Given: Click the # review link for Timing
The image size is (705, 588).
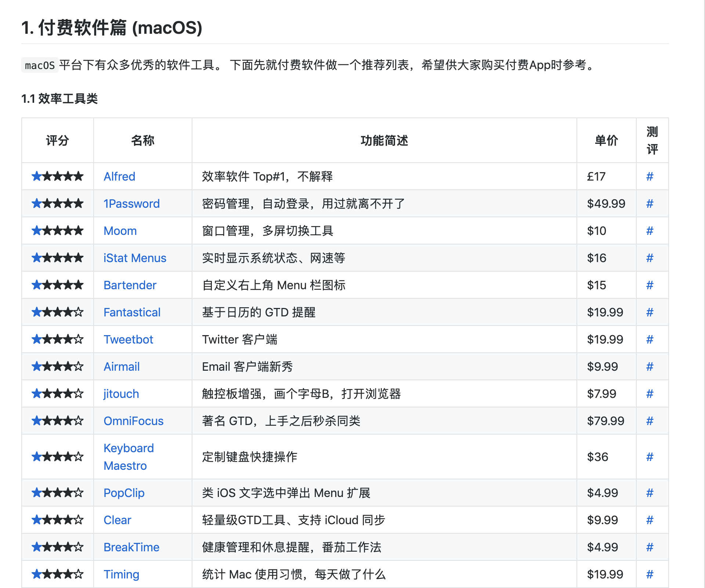Looking at the screenshot, I should (x=650, y=574).
